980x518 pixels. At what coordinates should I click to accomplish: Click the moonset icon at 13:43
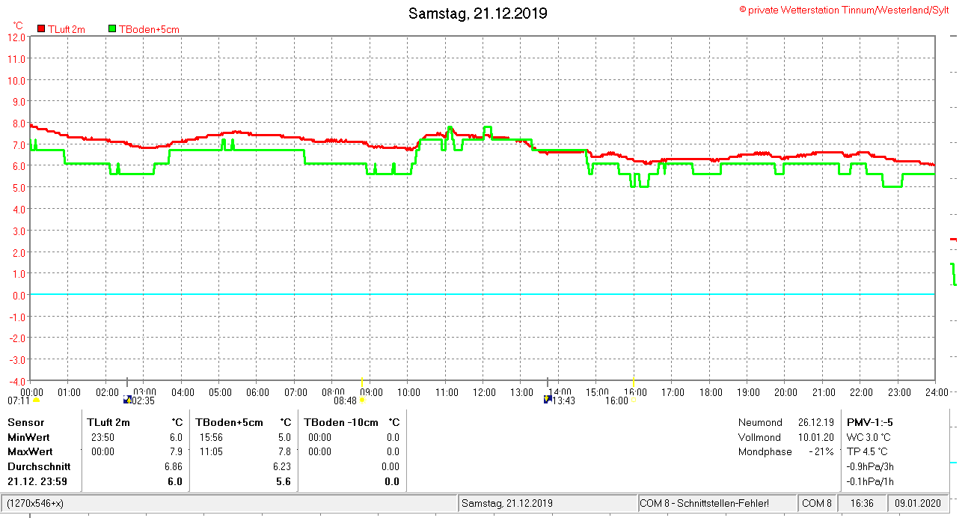pyautogui.click(x=548, y=400)
